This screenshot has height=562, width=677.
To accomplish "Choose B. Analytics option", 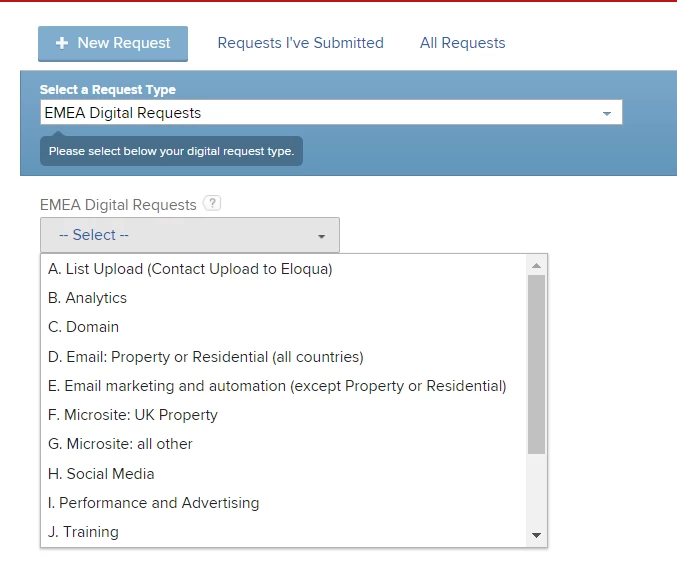I will tap(284, 298).
